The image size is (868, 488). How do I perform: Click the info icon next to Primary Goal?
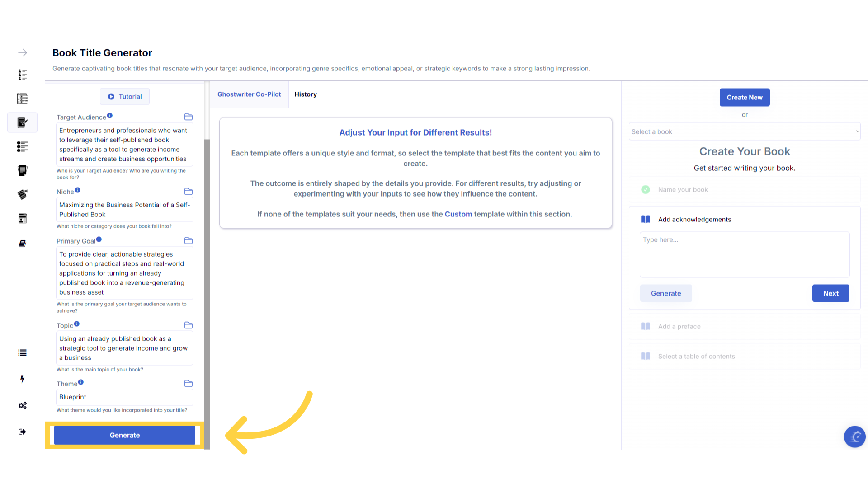point(99,239)
